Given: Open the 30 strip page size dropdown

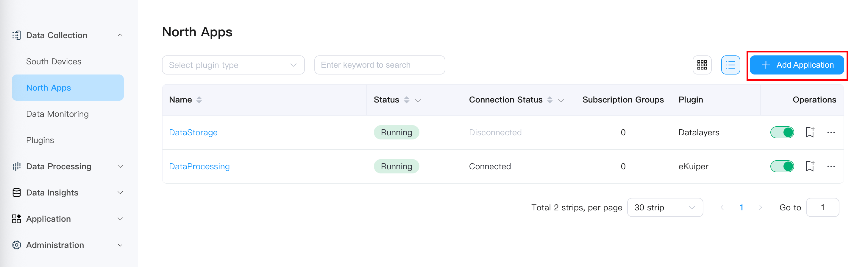Looking at the screenshot, I should tap(664, 207).
